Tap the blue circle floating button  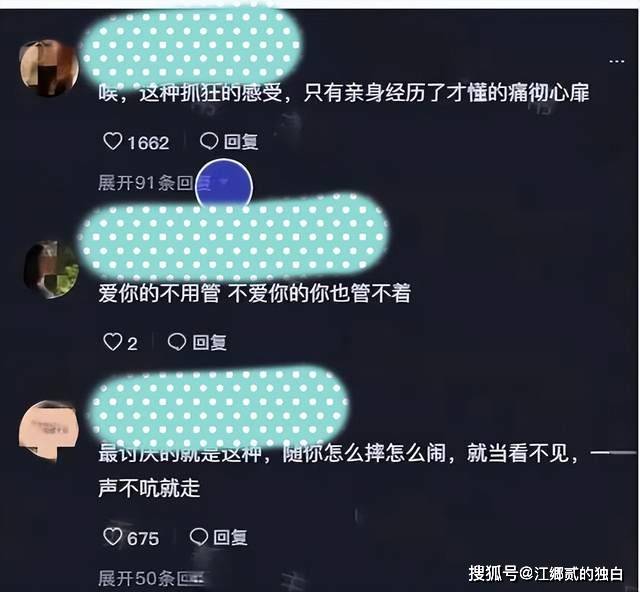pos(224,187)
